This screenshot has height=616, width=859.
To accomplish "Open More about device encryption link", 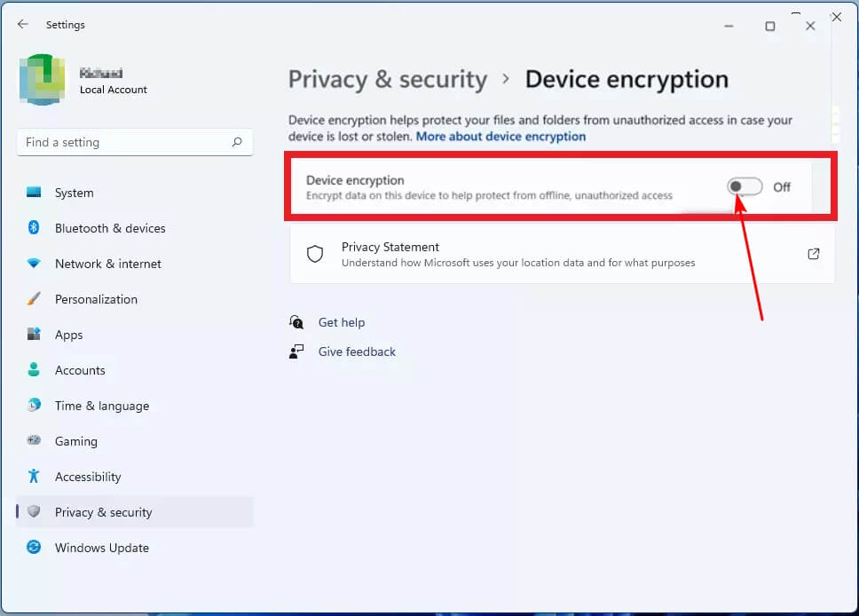I will coord(500,137).
